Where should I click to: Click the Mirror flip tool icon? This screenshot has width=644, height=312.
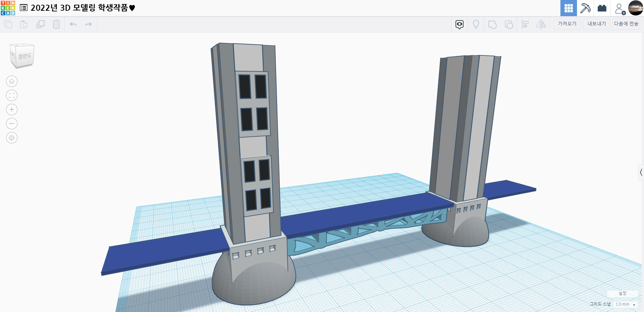pos(541,24)
